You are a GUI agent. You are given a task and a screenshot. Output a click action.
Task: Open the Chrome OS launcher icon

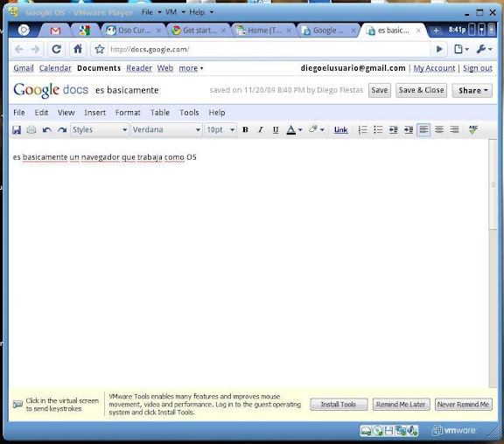pos(24,31)
